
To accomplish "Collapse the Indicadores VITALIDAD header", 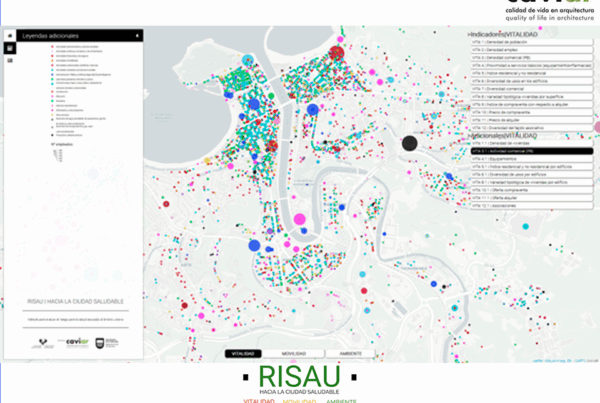I will pos(502,34).
